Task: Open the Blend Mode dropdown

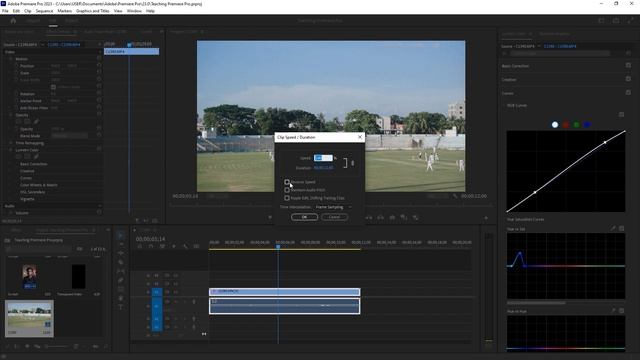Action: click(69, 136)
